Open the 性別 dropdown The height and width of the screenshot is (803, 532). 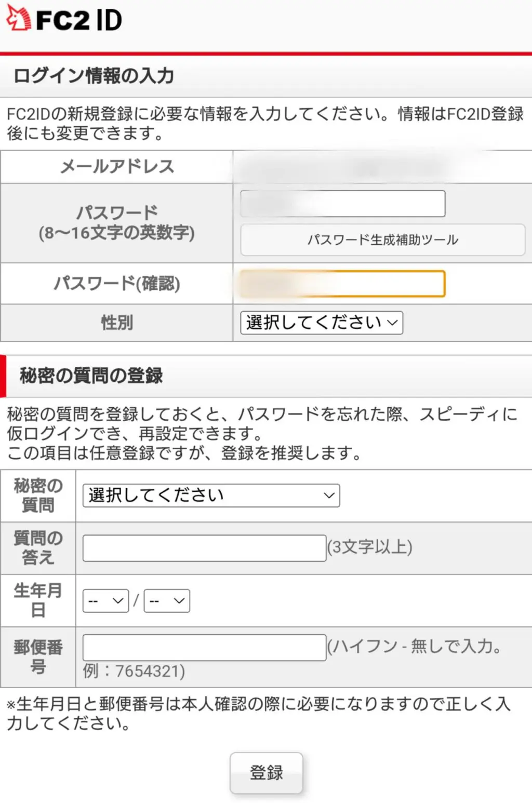point(322,323)
